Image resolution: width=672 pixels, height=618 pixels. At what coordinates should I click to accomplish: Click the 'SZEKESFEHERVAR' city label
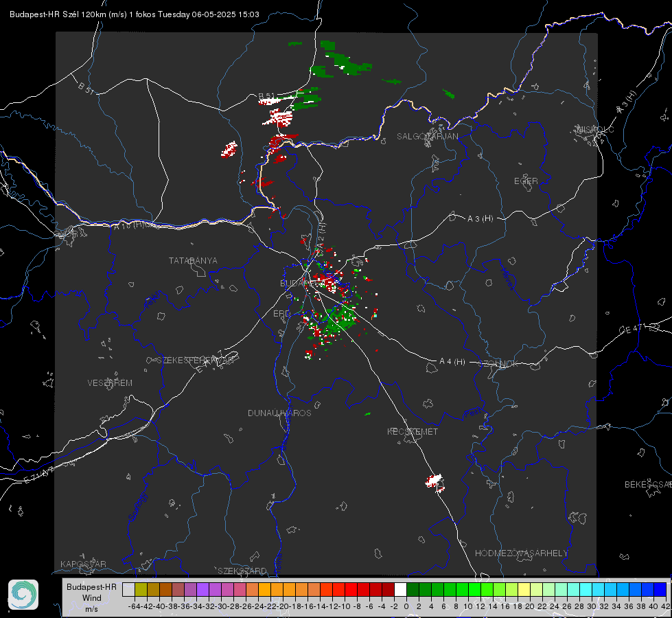click(x=196, y=360)
